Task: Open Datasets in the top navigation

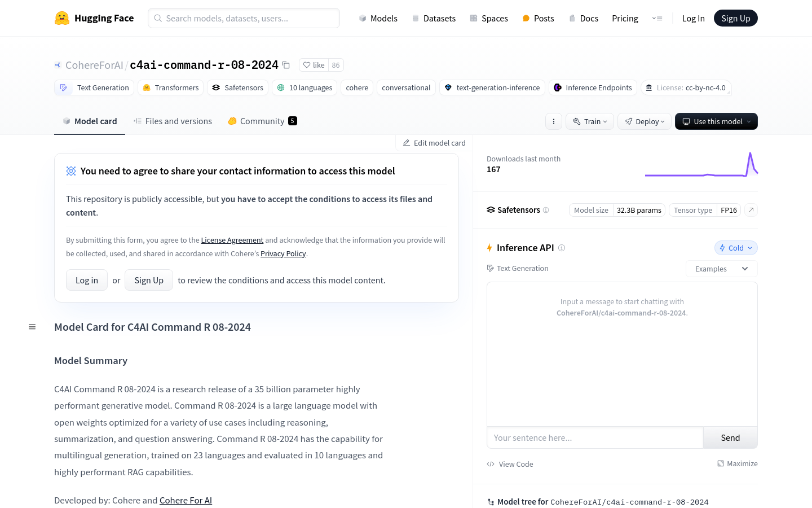Action: 434,18
